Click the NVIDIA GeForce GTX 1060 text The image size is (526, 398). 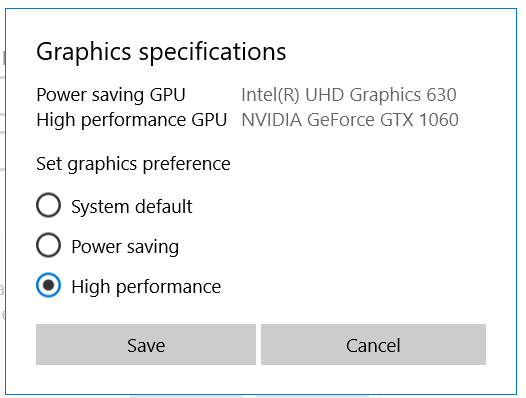350,120
